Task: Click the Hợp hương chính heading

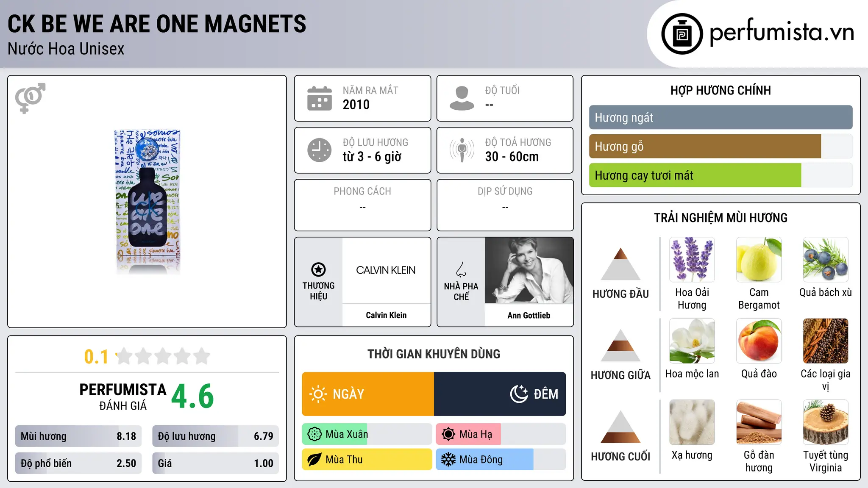Action: tap(721, 91)
